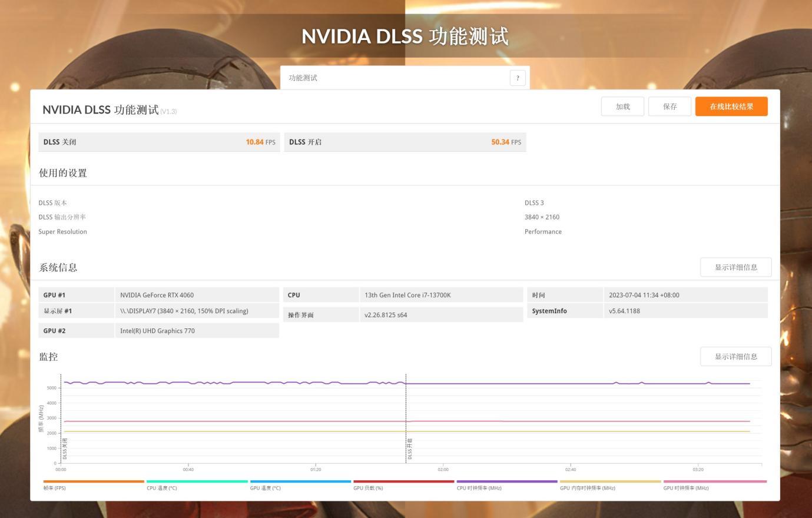Select the DLSS 关闭 10.84 FPS result row

tap(159, 142)
